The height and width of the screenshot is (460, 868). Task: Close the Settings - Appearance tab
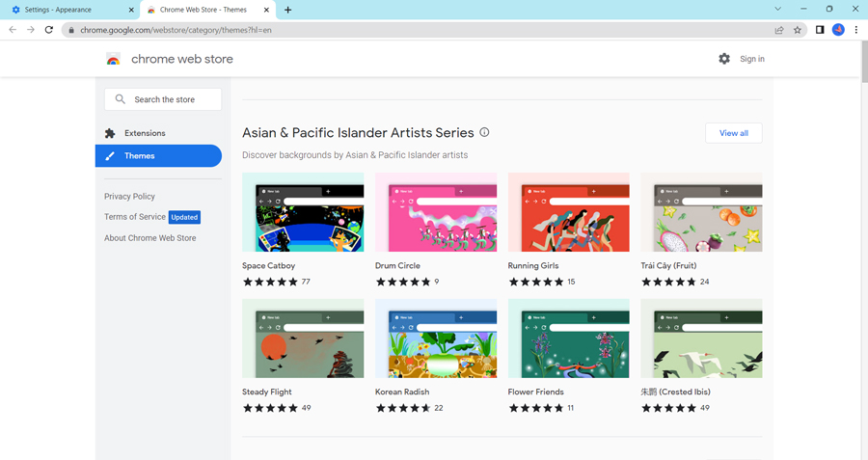tap(131, 10)
